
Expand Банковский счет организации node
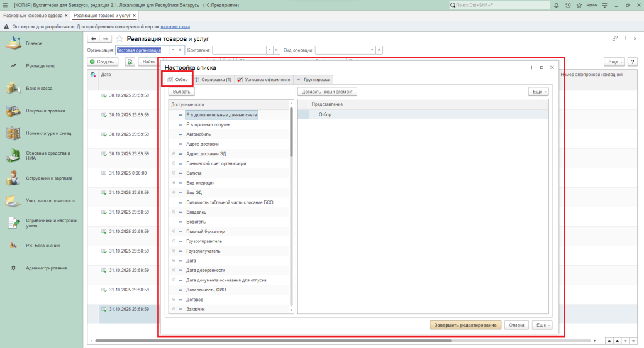(174, 163)
